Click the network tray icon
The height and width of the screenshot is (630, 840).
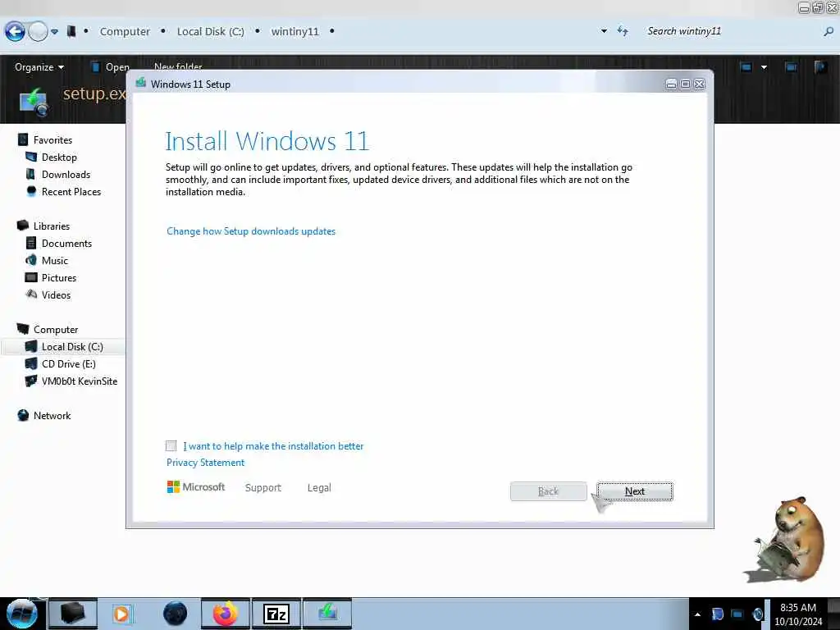pos(737,614)
